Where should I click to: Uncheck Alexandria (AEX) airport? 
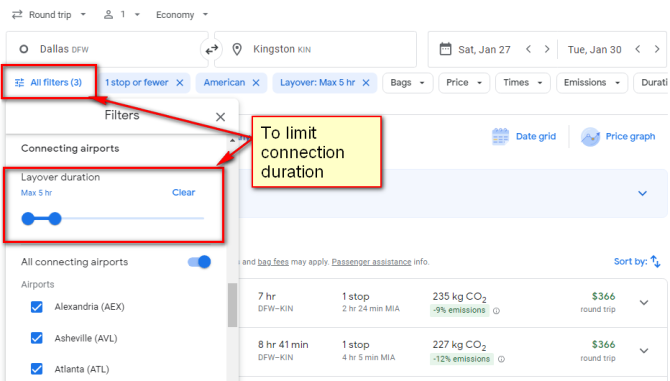pos(37,307)
